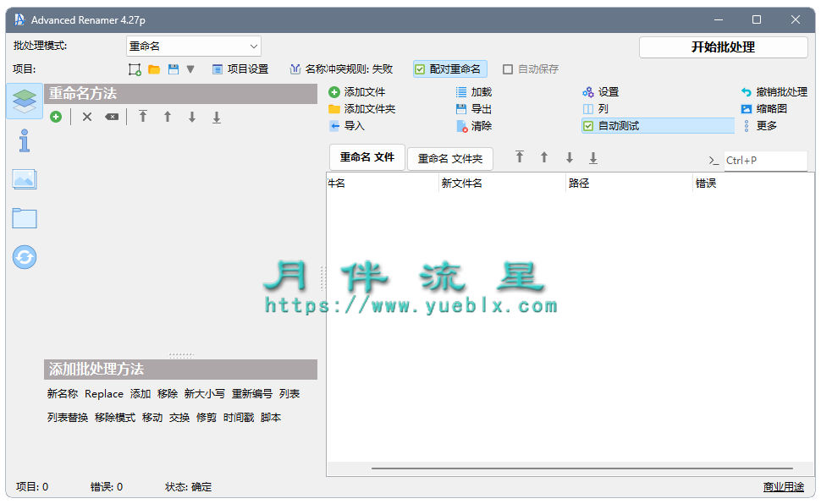This screenshot has width=821, height=504.
Task: Click 清除 to clear the file list
Action: (x=474, y=126)
